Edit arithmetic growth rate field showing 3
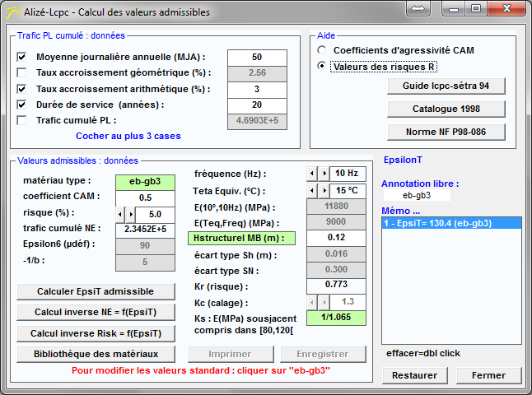Viewport: 532px width, 395px height. pos(257,90)
